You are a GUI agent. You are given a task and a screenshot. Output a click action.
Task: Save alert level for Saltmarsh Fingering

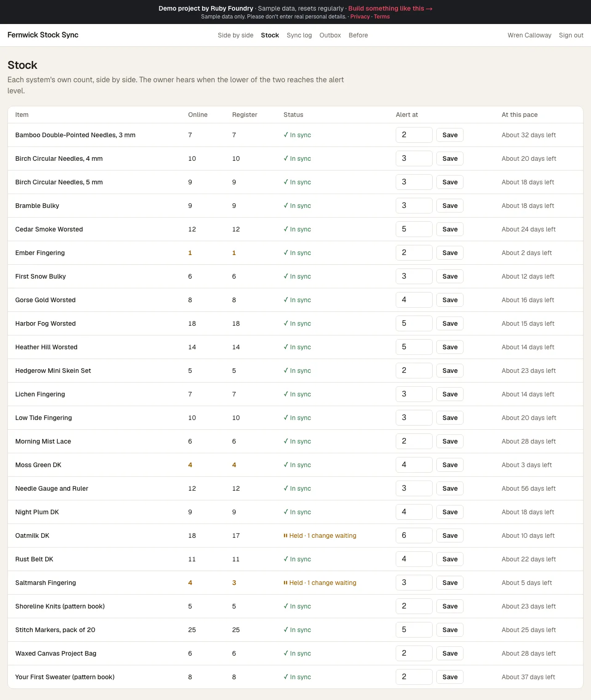(450, 583)
